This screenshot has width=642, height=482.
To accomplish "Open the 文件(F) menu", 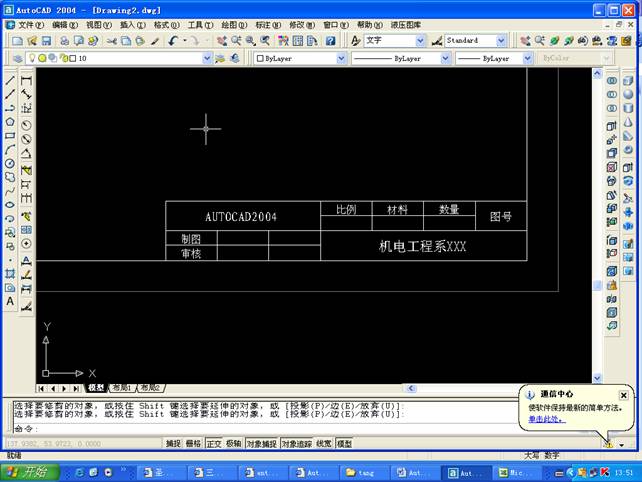I will point(30,25).
